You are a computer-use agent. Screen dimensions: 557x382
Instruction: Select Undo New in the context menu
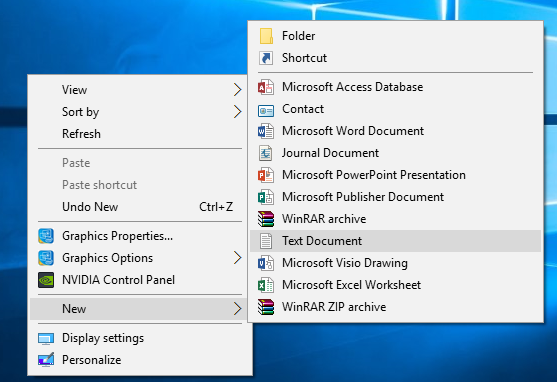coord(140,207)
